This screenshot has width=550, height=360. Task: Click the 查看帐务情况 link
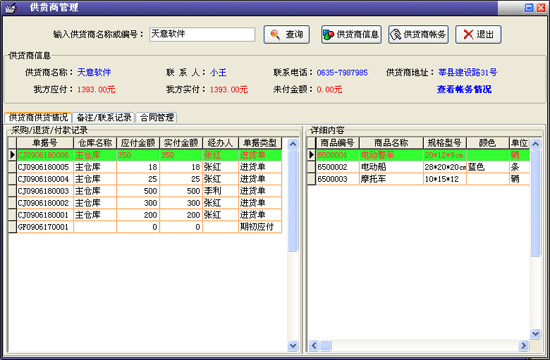point(464,89)
